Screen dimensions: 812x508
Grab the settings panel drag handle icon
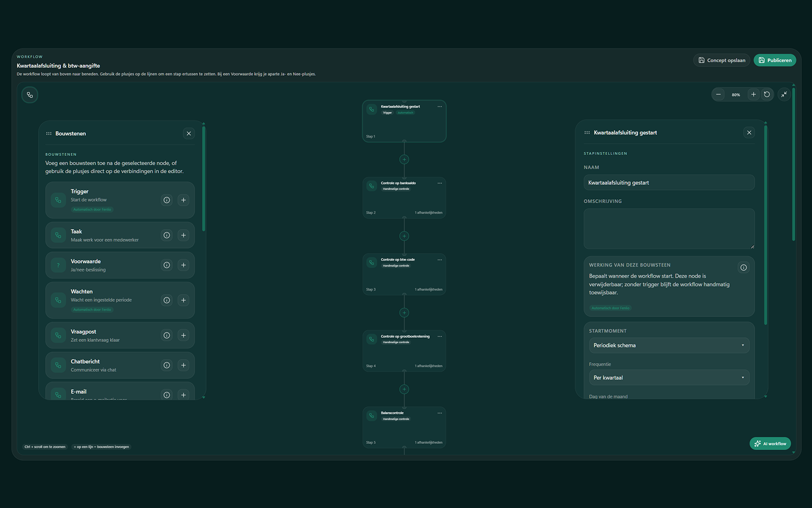click(x=587, y=133)
